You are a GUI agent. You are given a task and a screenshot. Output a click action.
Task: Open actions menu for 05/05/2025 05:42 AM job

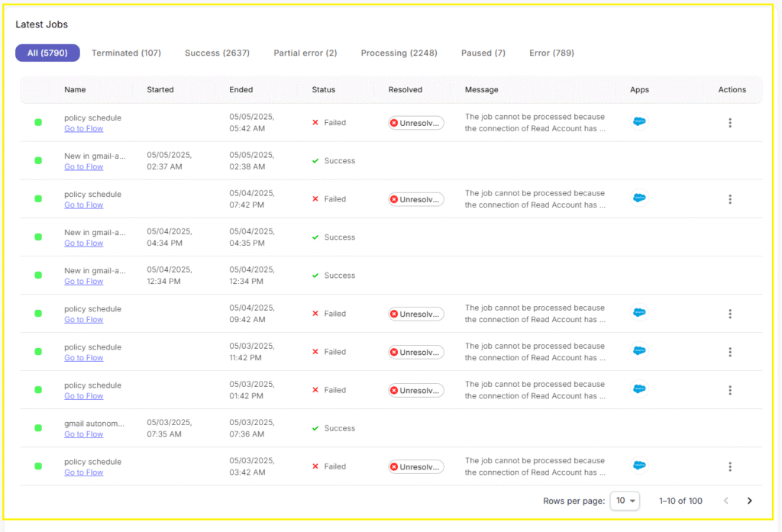click(x=730, y=123)
